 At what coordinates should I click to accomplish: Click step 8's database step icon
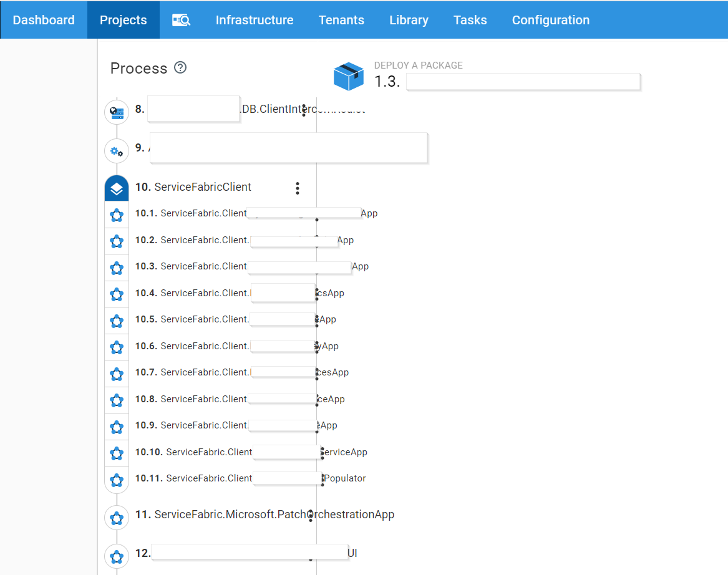pyautogui.click(x=116, y=112)
